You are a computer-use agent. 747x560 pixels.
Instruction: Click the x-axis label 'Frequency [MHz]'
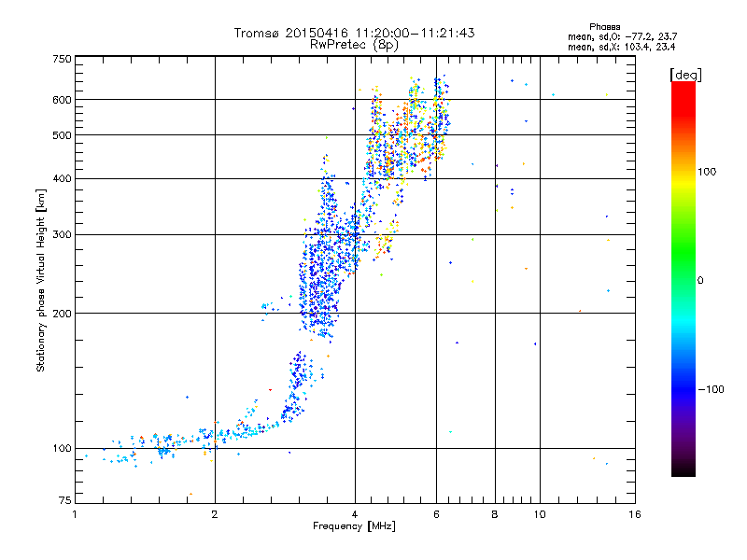click(x=354, y=526)
